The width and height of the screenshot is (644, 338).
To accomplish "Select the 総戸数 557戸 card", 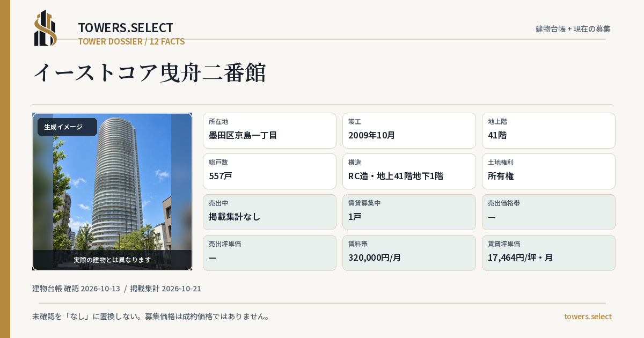I will point(269,171).
